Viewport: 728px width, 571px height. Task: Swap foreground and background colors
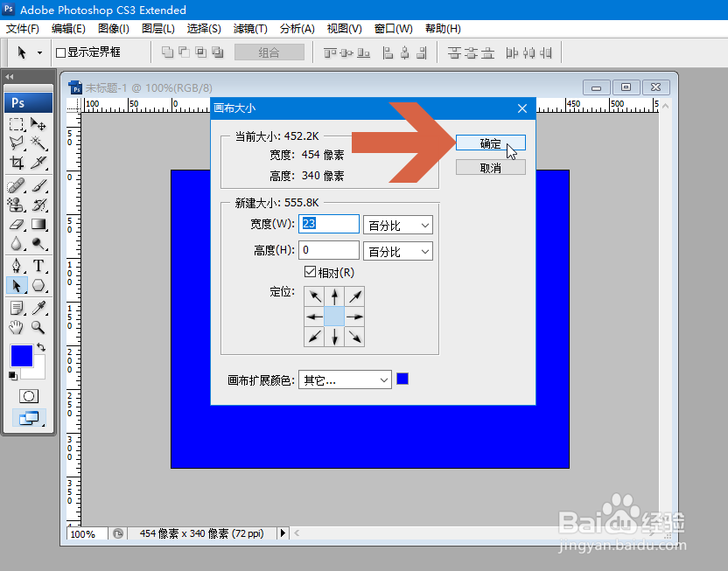coord(41,347)
